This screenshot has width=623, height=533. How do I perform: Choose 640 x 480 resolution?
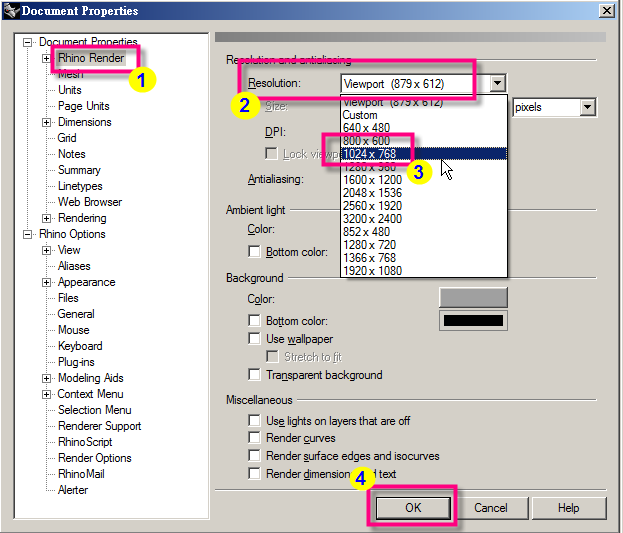tap(424, 128)
